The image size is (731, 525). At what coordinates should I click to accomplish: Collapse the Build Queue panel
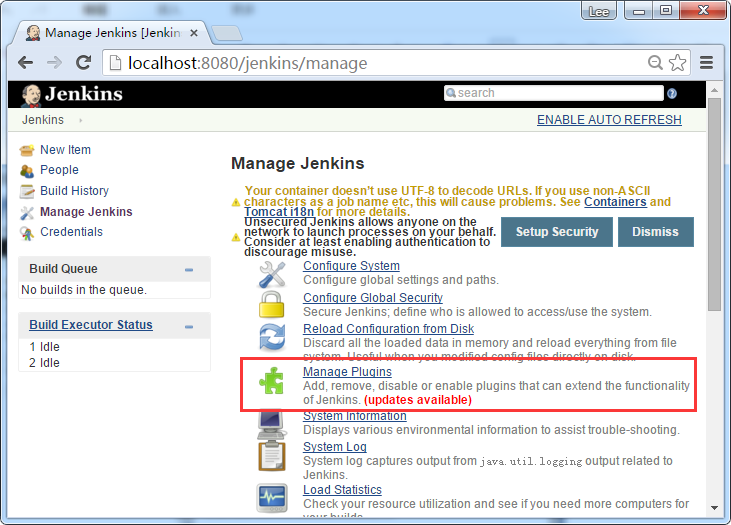189,270
